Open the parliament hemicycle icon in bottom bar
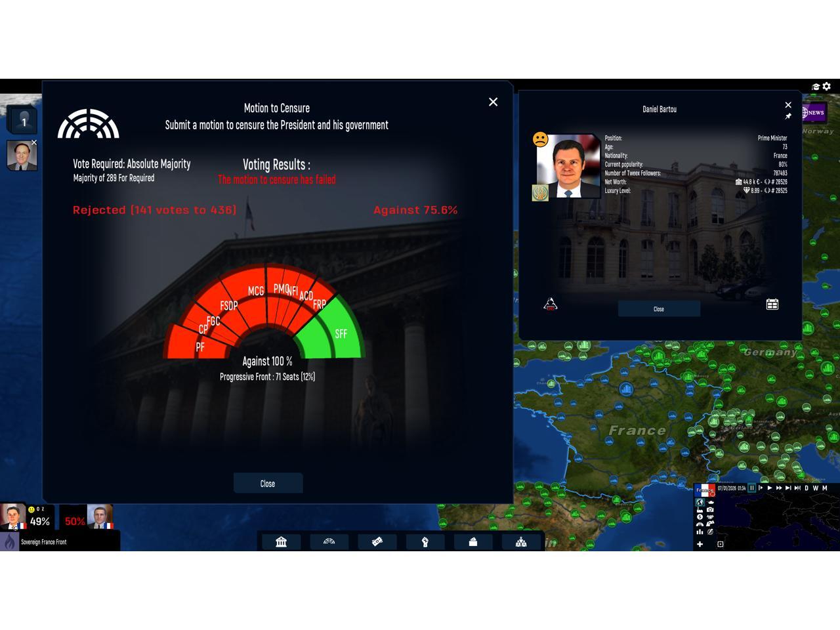Viewport: 840px width, 630px height. 329,541
